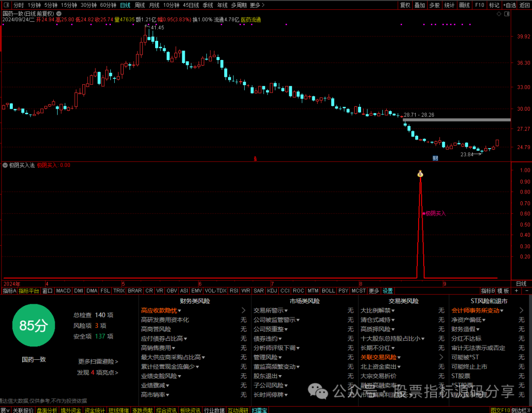Open the 多股 multi-stock view
The image size is (532, 413).
434,5
